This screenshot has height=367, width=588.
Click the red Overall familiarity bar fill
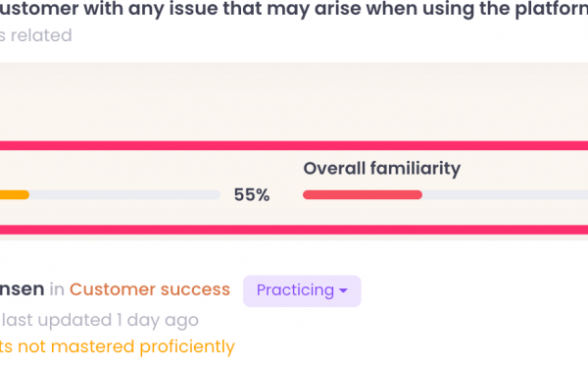(363, 194)
